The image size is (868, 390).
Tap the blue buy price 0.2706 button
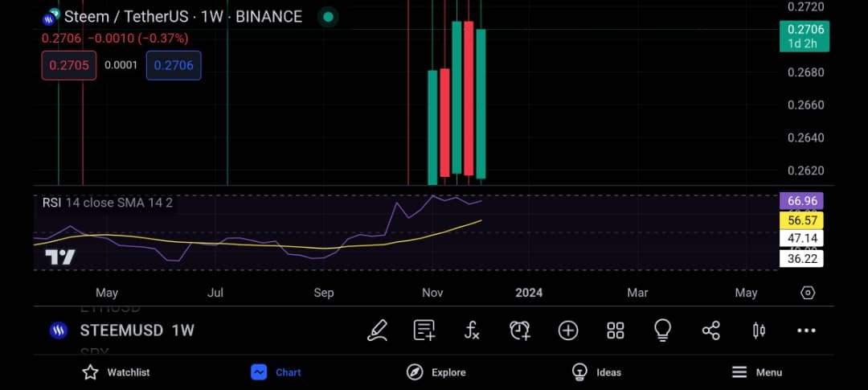point(174,65)
